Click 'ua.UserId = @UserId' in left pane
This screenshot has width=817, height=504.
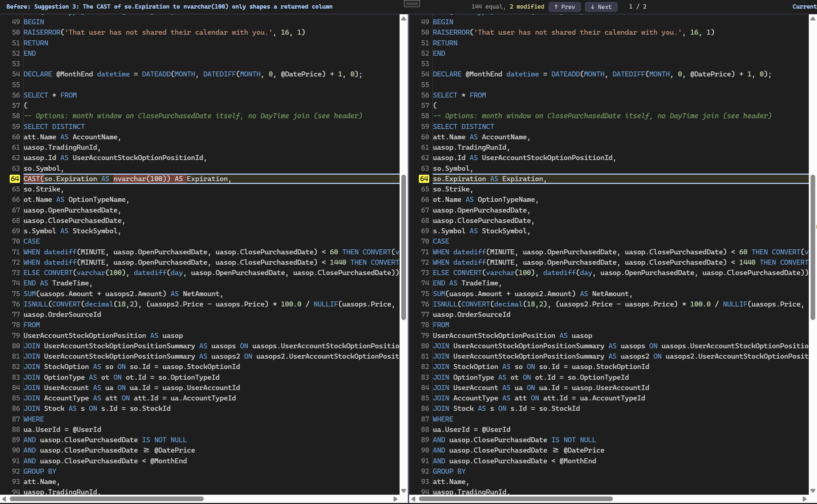[x=62, y=429]
